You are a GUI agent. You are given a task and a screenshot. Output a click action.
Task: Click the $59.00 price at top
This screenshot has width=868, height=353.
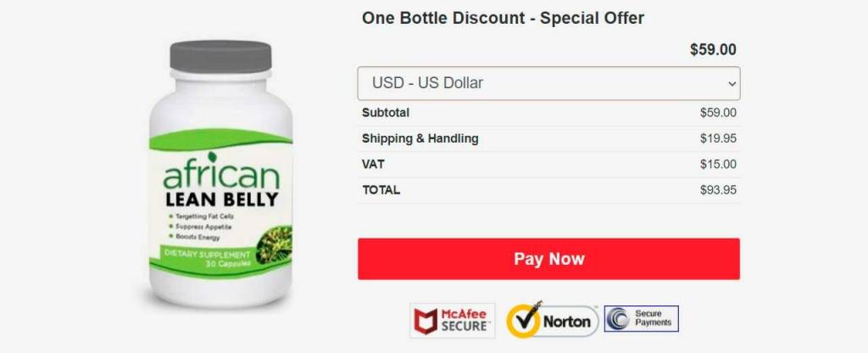coord(713,50)
